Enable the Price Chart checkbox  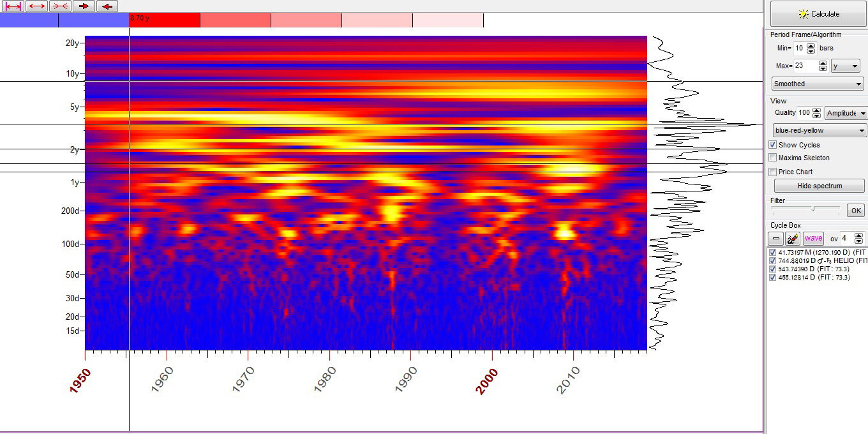pos(773,172)
